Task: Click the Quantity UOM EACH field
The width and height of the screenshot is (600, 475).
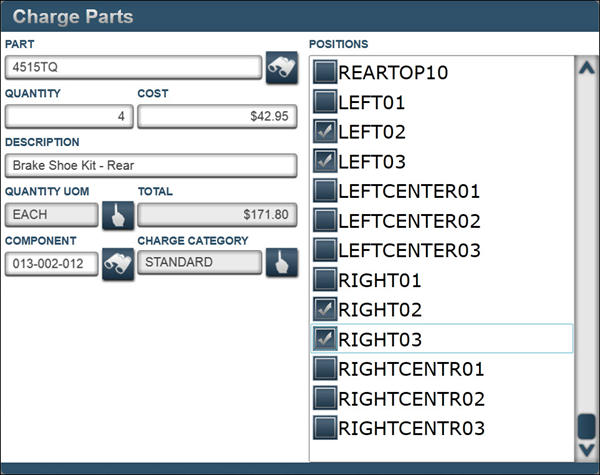Action: click(x=53, y=215)
